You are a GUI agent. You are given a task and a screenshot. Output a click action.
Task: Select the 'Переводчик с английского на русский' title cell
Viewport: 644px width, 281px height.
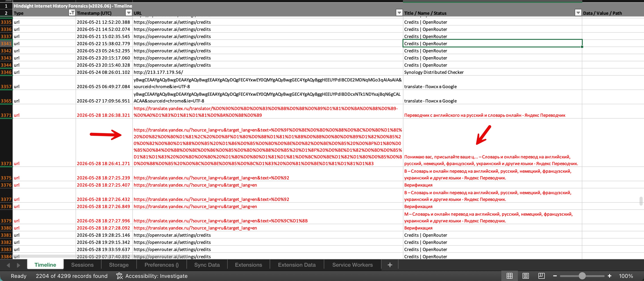[x=492, y=112]
